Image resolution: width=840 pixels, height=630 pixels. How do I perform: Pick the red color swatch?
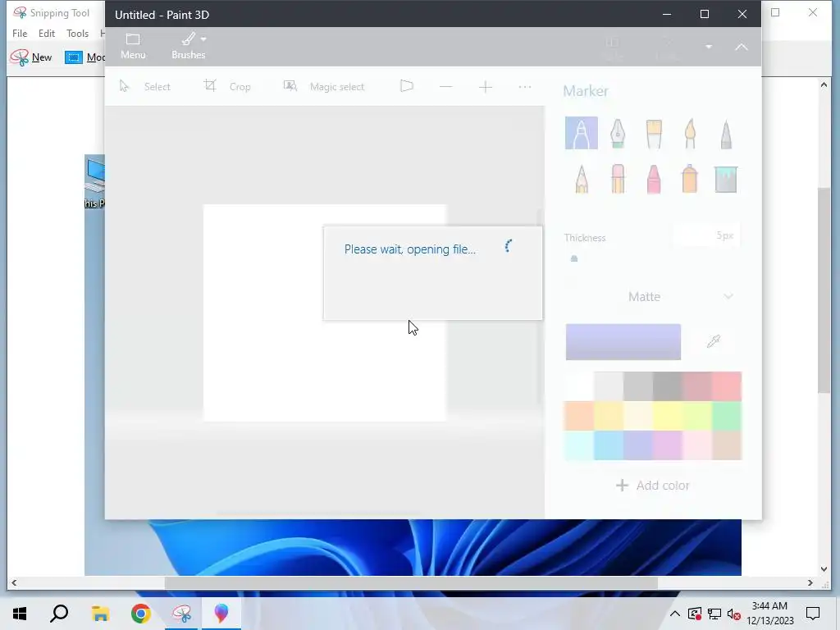[727, 386]
